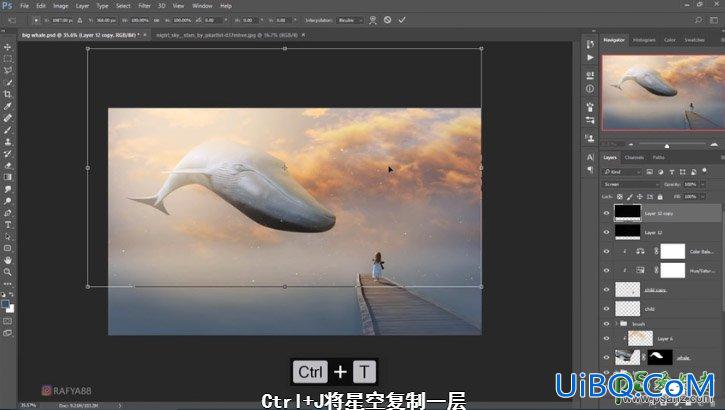Switch to the Channels tab

634,158
